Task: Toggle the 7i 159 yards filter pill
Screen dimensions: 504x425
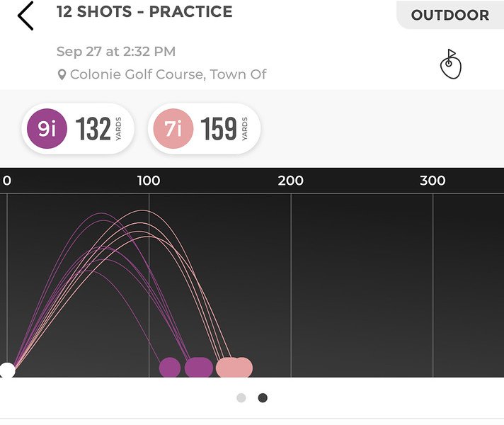Action: coord(204,128)
